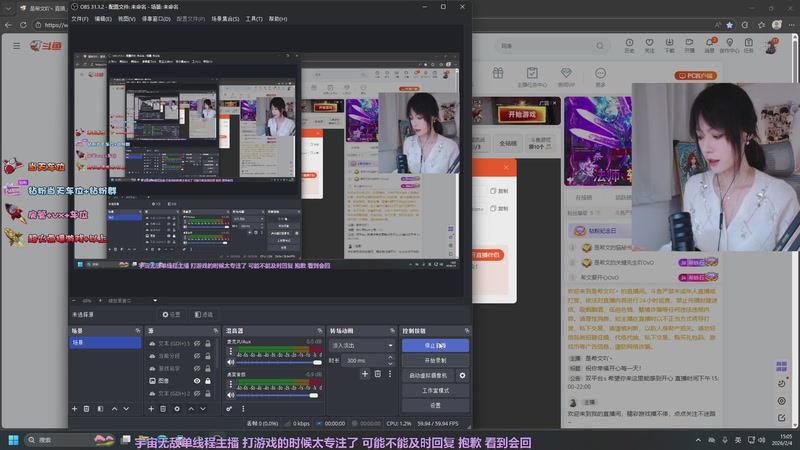This screenshot has width=800, height=450.
Task: Move source down in Sources panel
Action: tap(203, 409)
